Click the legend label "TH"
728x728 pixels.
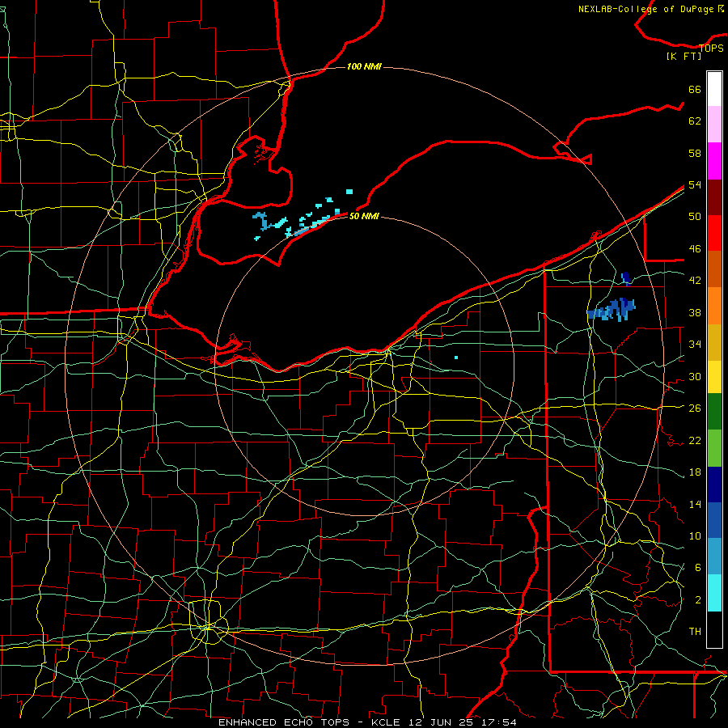(695, 632)
